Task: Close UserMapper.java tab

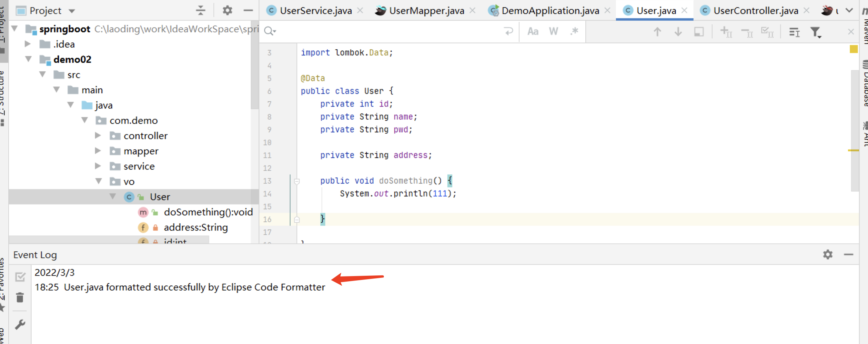Action: coord(472,11)
